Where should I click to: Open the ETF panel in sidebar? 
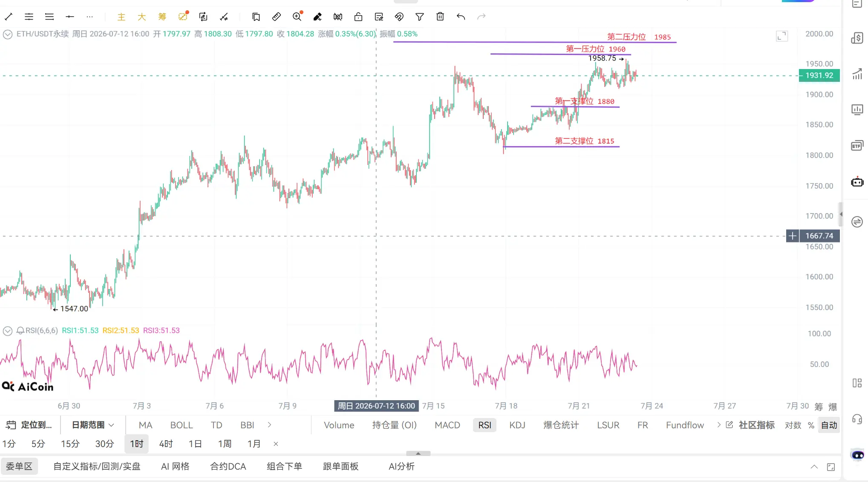tap(857, 146)
